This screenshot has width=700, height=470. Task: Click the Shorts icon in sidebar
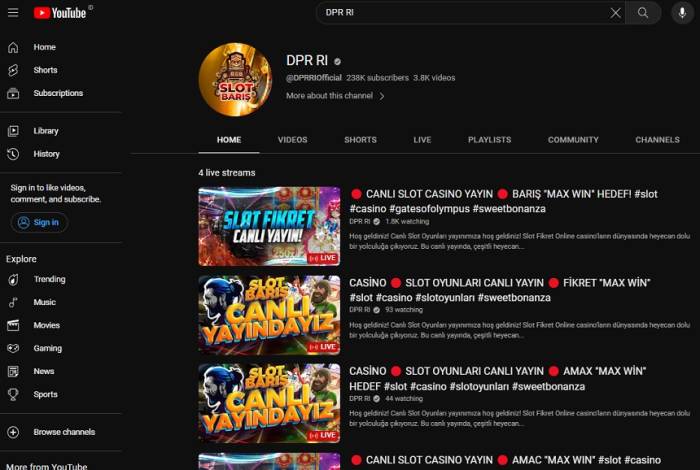(x=13, y=70)
